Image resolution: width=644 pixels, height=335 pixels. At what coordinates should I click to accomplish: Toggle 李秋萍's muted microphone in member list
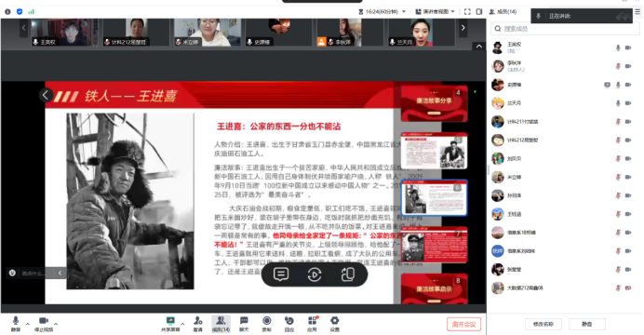click(618, 66)
